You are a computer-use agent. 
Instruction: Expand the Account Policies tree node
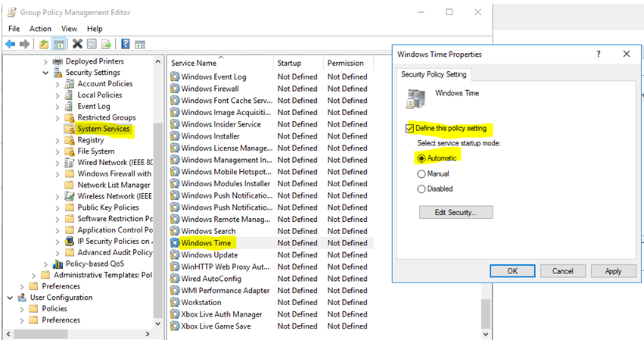pos(58,84)
